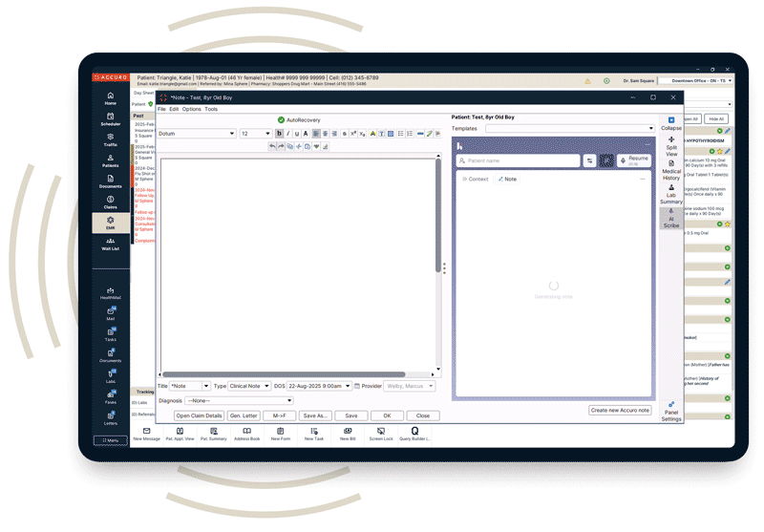Open Query Builder from bottom toolbar
Image resolution: width=764 pixels, height=532 pixels.
pyautogui.click(x=414, y=434)
